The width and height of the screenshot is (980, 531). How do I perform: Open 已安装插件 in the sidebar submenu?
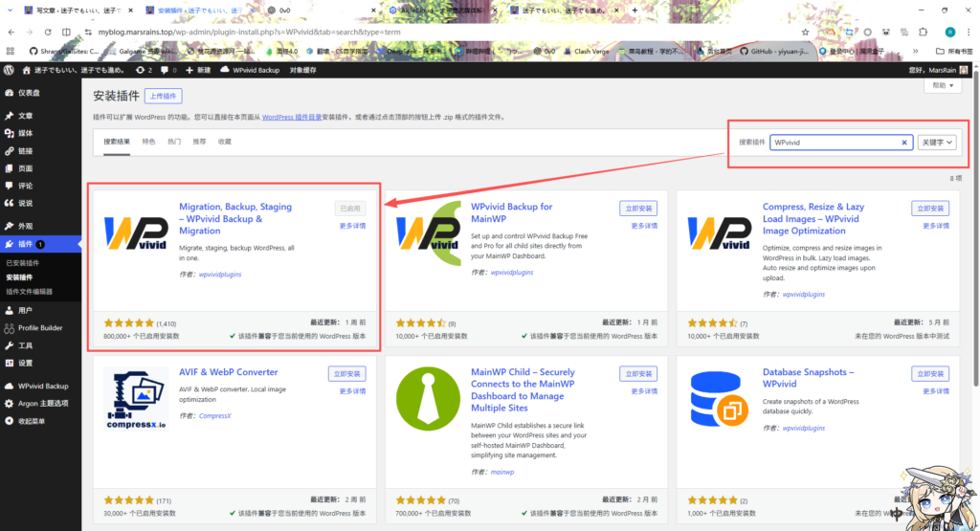point(23,262)
